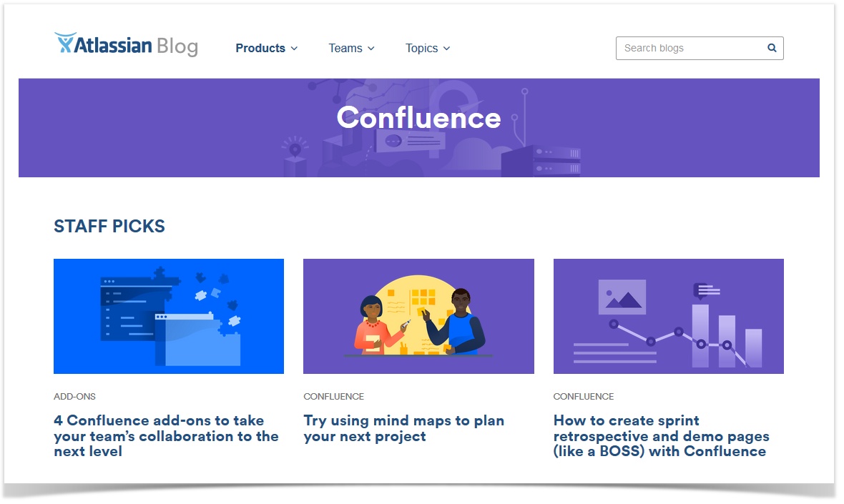Click CONFLUENCE label above sprint retrospective article
The height and width of the screenshot is (504, 844).
(584, 397)
